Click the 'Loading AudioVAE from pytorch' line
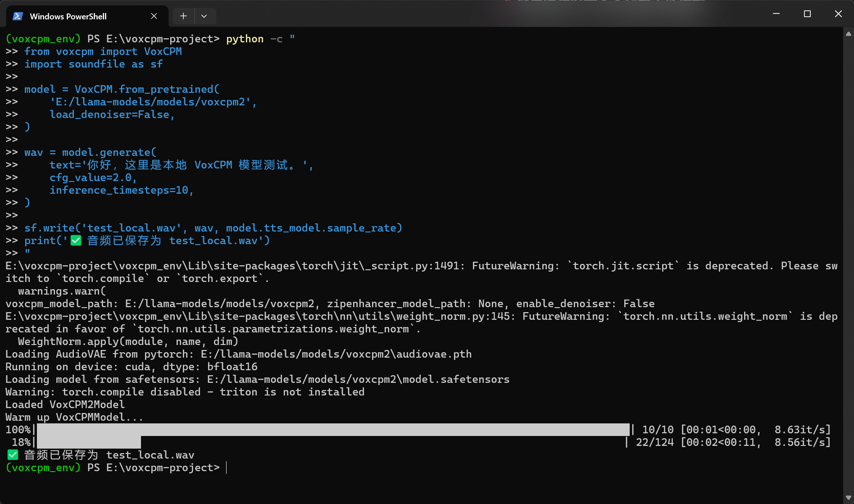Screen dimensions: 854x504 pos(239,354)
